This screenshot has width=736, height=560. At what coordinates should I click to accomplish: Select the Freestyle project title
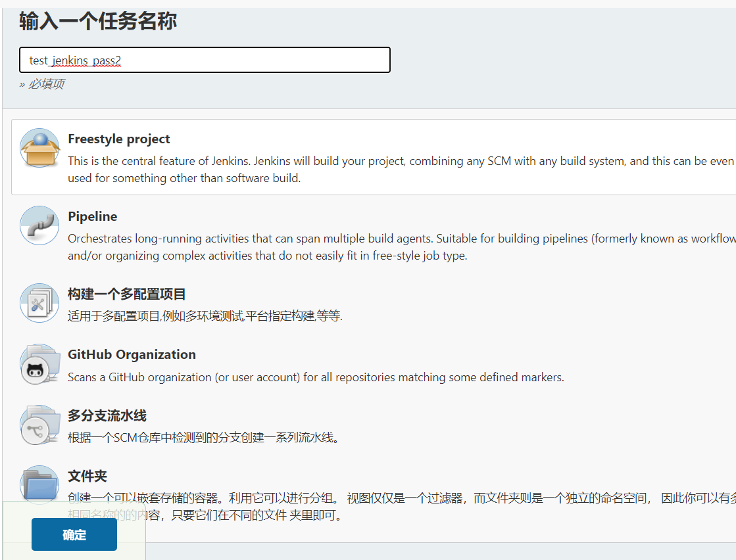pyautogui.click(x=119, y=139)
